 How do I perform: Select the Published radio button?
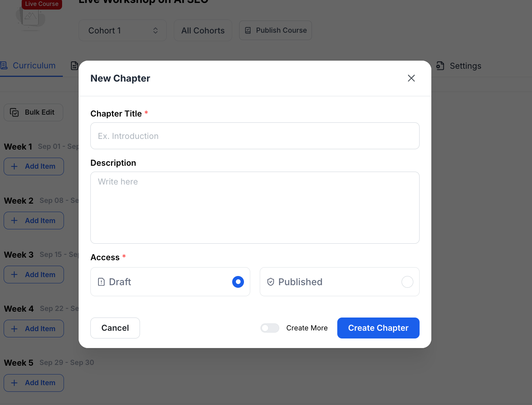(x=407, y=282)
